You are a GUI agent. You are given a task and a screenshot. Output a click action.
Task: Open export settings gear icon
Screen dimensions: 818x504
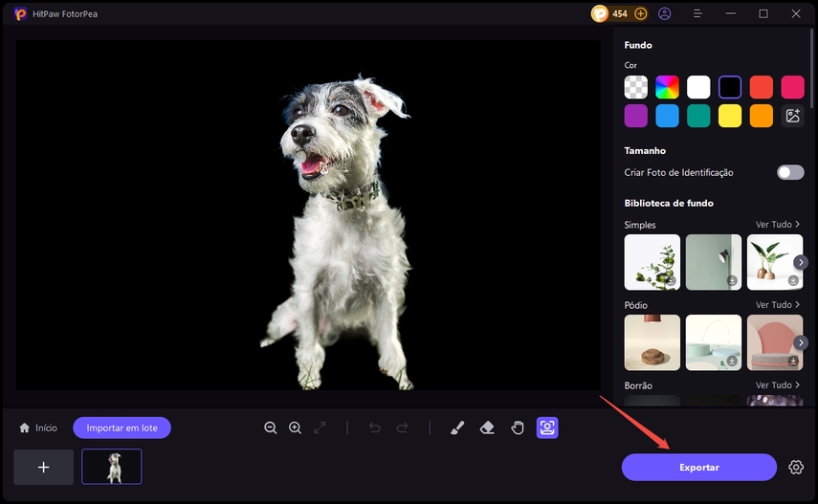pyautogui.click(x=796, y=467)
